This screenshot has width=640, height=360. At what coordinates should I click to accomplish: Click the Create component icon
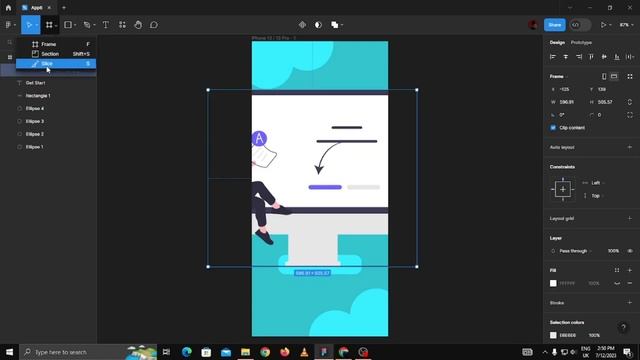coord(302,25)
